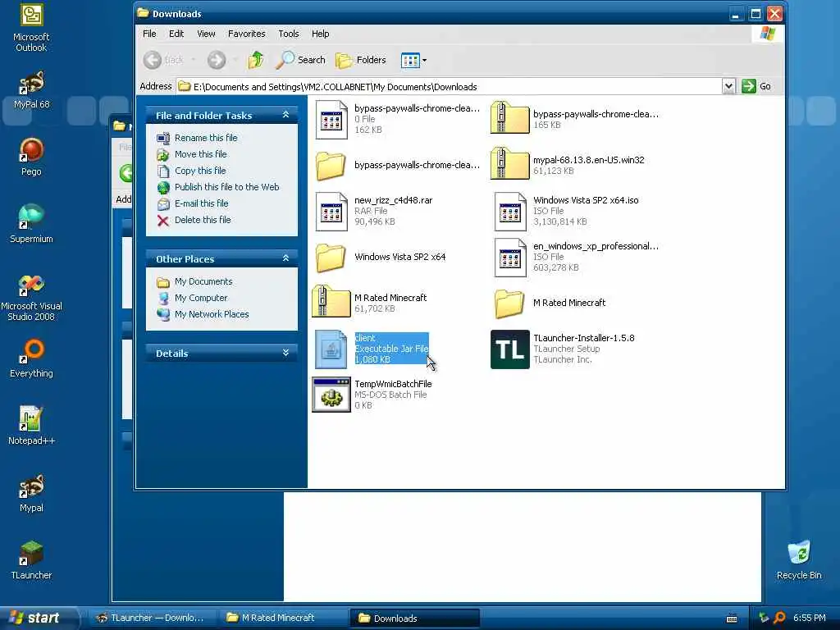Select the plain bypass-paywalls-chrome-clea folder icon
840x630 pixels.
pyautogui.click(x=331, y=166)
